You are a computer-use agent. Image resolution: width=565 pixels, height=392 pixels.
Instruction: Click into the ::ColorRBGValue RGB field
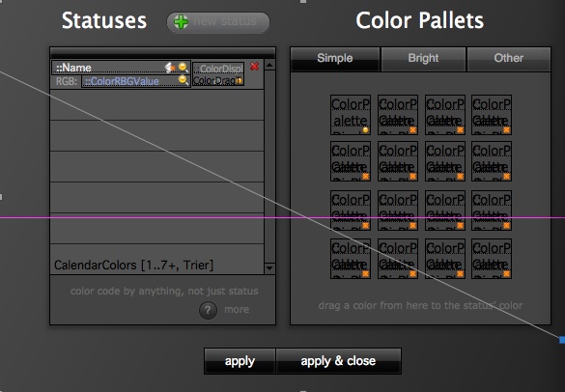point(136,81)
